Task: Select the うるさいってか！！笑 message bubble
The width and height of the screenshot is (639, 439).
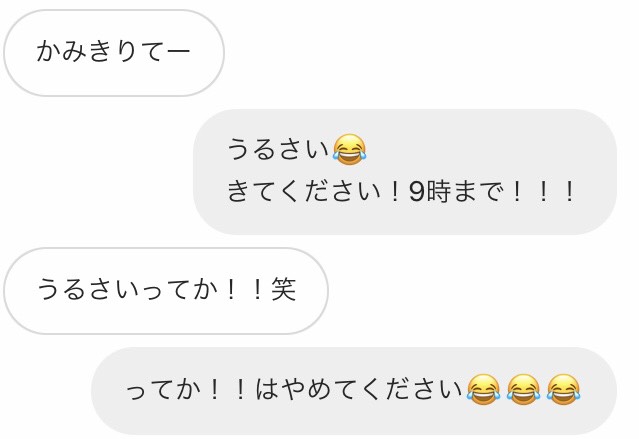Action: 166,291
